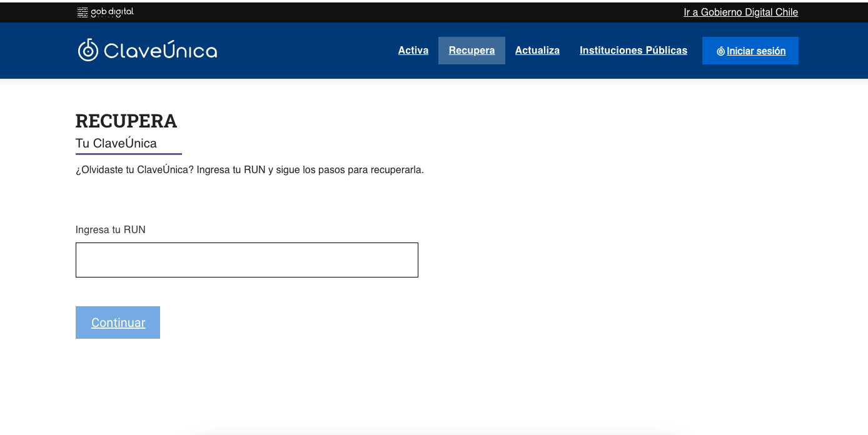Viewport: 868px width, 435px height.
Task: Open Instituciones Públicas in the navigation
Action: click(633, 51)
